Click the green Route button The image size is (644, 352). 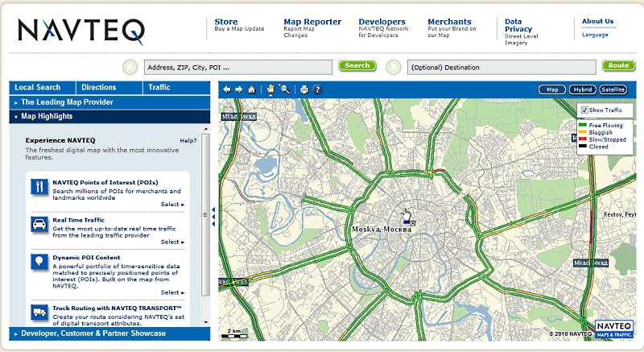[x=618, y=66]
